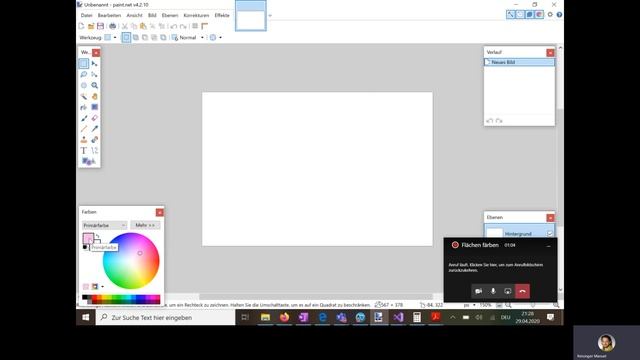The height and width of the screenshot is (360, 640).
Task: Open the Ansicht menu
Action: pos(134,16)
